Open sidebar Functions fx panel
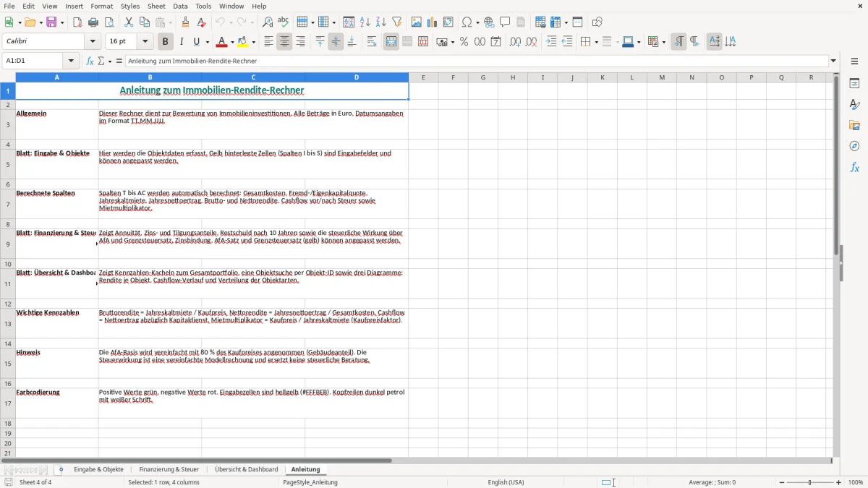This screenshot has height=488, width=868. coord(854,168)
